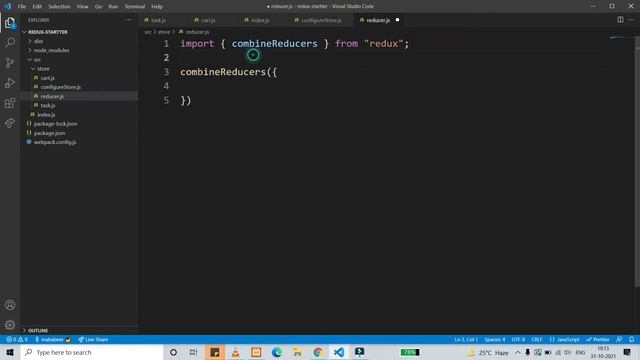
Task: Open File Explorer on taskbar
Action: 297,352
